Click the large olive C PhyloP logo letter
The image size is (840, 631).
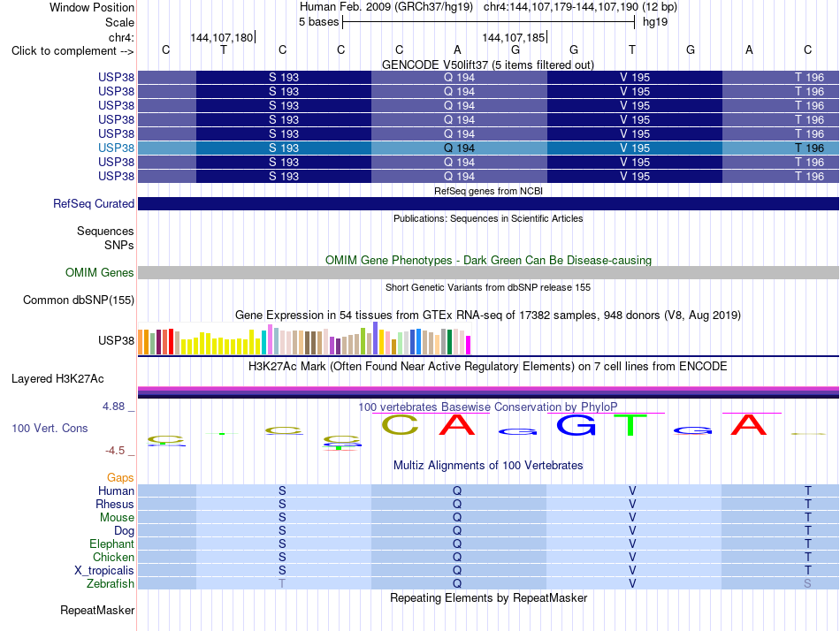click(400, 425)
